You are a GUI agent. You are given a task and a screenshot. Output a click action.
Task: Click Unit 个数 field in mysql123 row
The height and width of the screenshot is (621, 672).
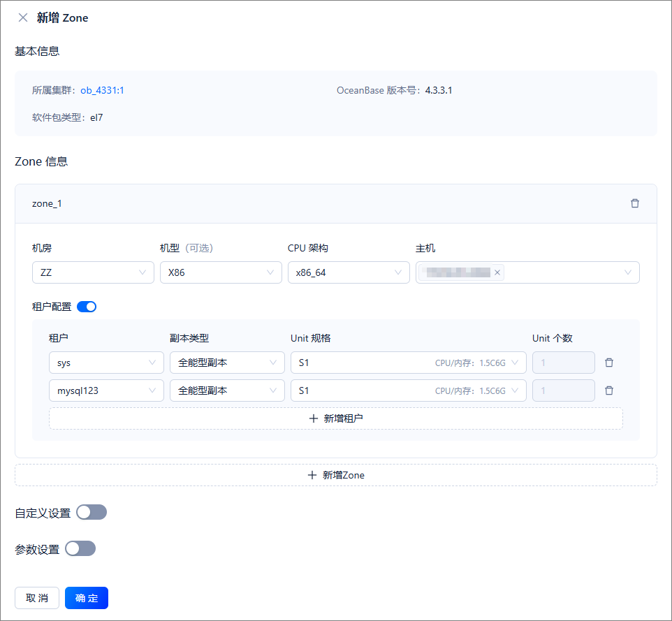point(564,390)
